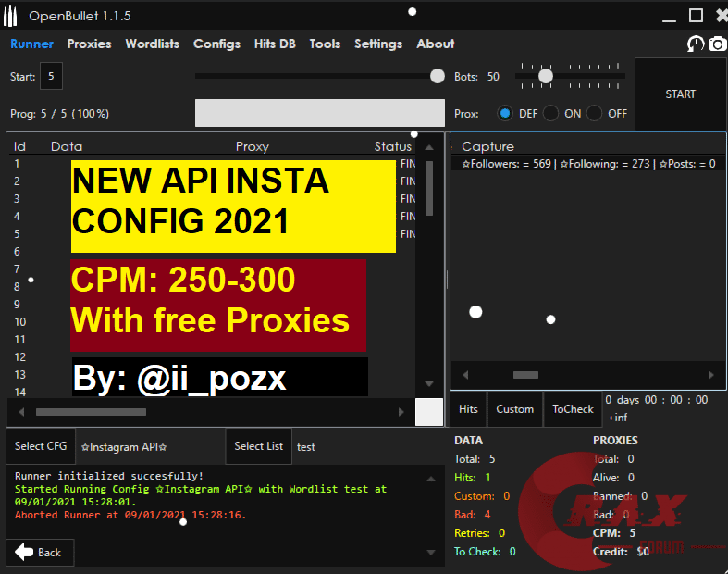Choose the OFF proxy radio option
The width and height of the screenshot is (728, 574).
(594, 113)
